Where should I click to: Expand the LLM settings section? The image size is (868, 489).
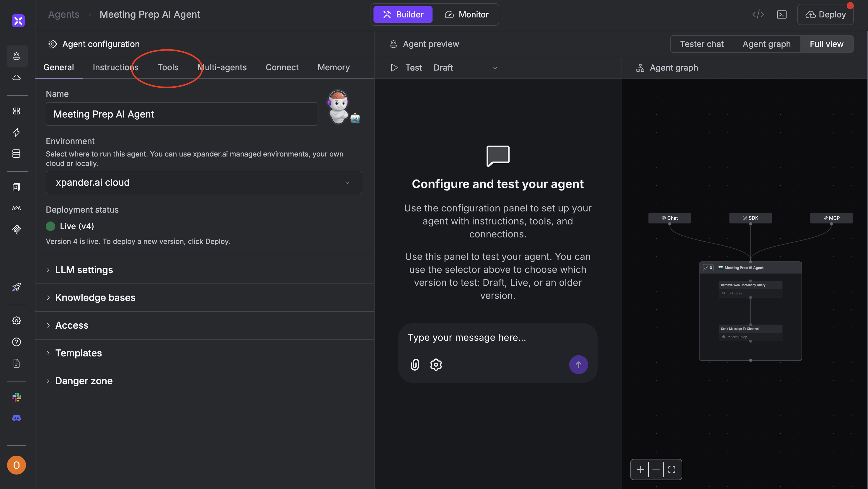point(84,270)
